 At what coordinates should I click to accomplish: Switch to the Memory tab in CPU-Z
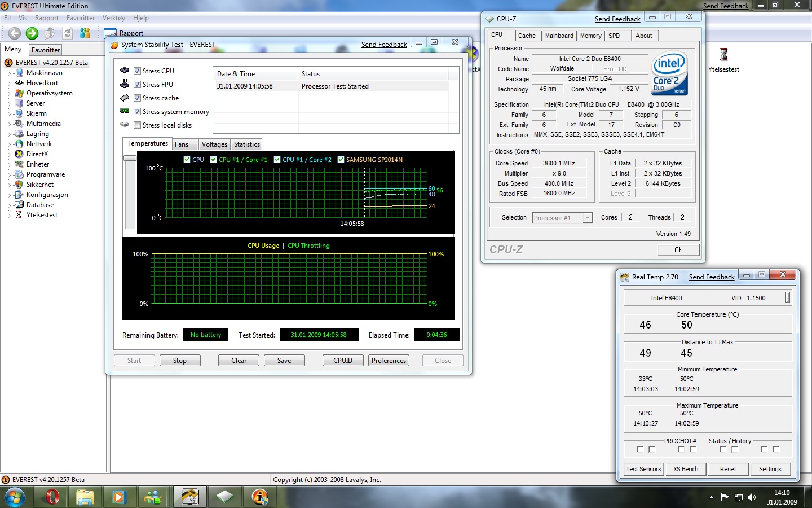point(591,36)
